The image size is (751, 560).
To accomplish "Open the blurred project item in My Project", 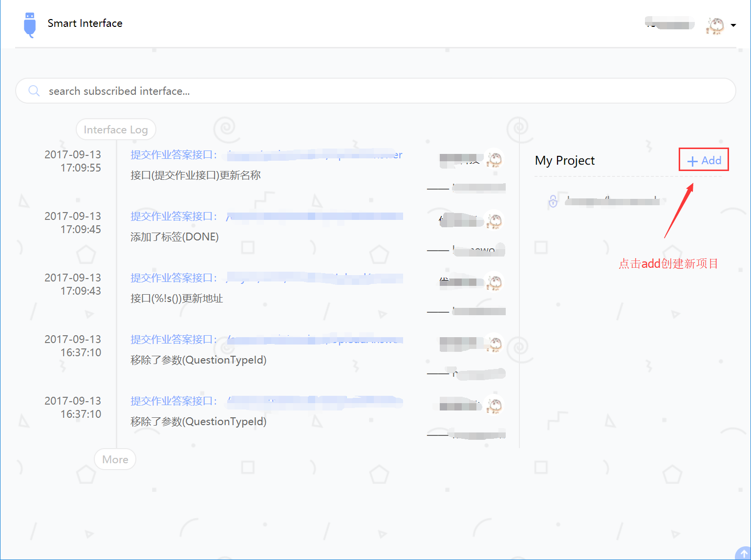I will pos(612,201).
